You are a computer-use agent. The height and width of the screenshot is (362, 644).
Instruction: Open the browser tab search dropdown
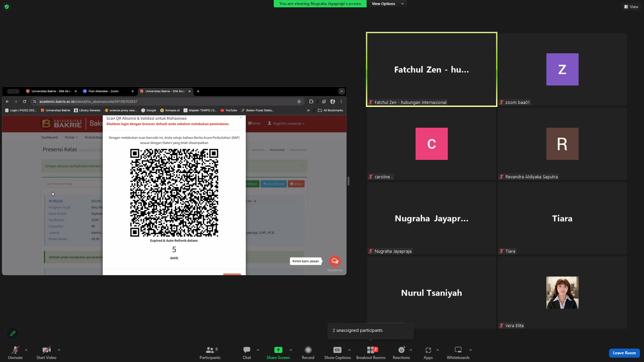coord(341,91)
